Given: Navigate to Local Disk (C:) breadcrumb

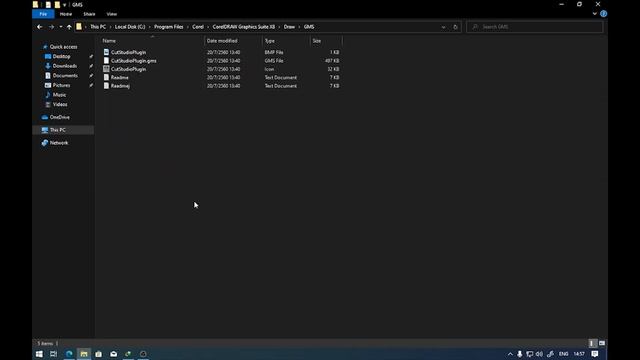Looking at the screenshot, I should [130, 27].
